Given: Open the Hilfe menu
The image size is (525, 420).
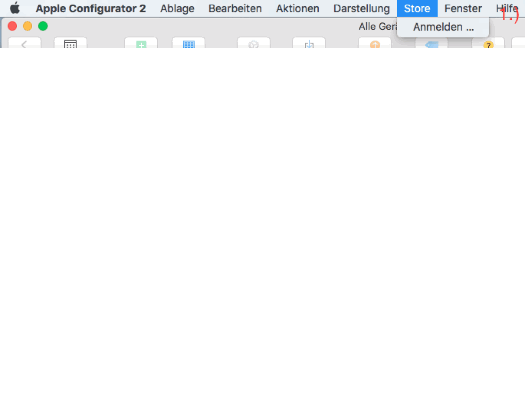Looking at the screenshot, I should point(507,9).
